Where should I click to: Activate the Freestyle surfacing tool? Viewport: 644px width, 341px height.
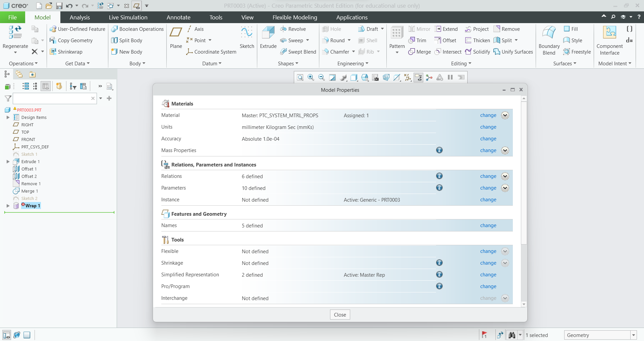[577, 52]
